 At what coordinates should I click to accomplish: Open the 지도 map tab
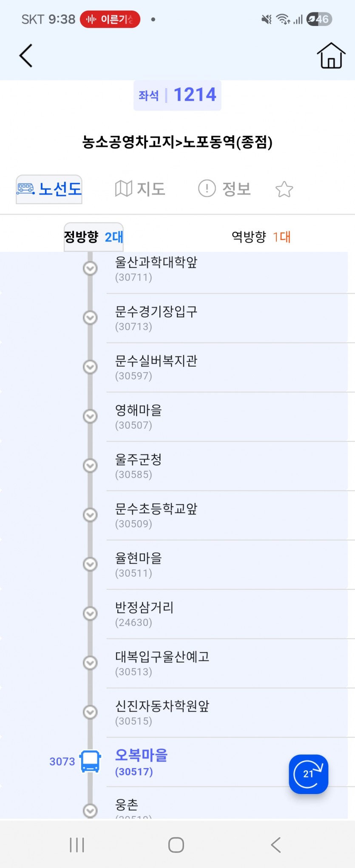pos(140,189)
